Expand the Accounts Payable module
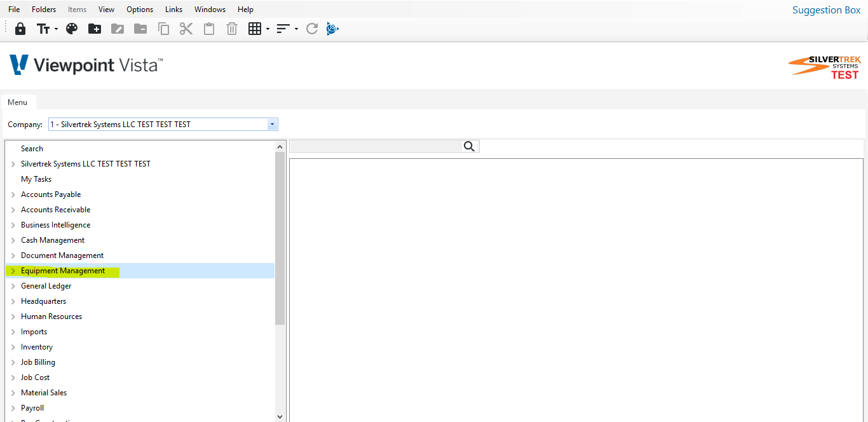Image resolution: width=868 pixels, height=422 pixels. [x=13, y=194]
